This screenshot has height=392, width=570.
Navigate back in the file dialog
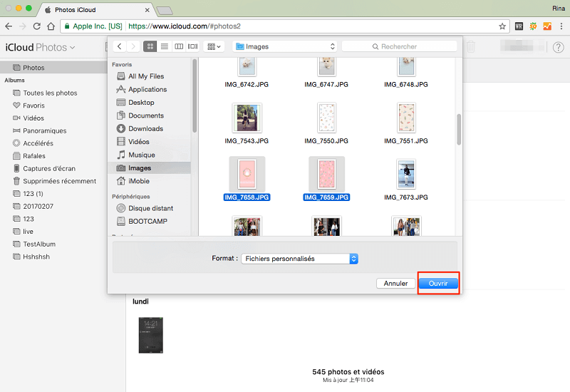[119, 46]
